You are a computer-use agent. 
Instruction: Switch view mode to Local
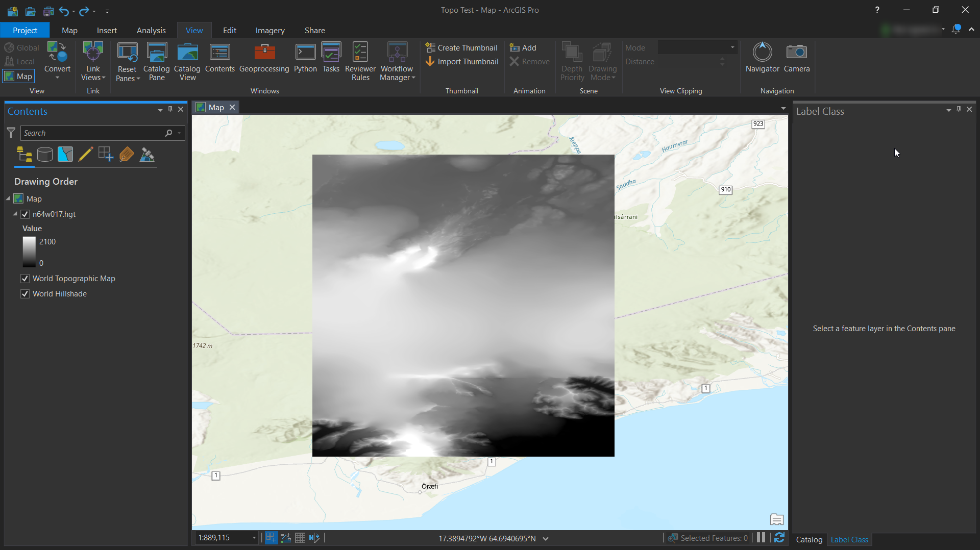[x=19, y=61]
